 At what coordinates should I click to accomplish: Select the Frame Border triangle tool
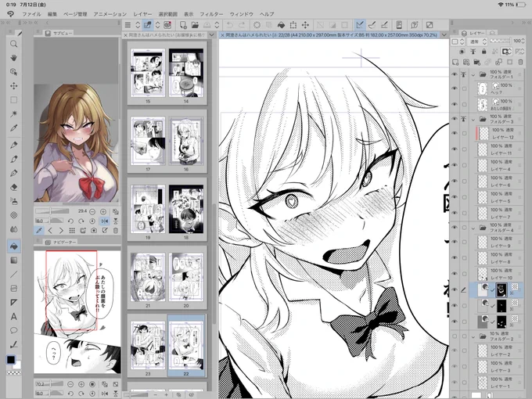(x=13, y=302)
